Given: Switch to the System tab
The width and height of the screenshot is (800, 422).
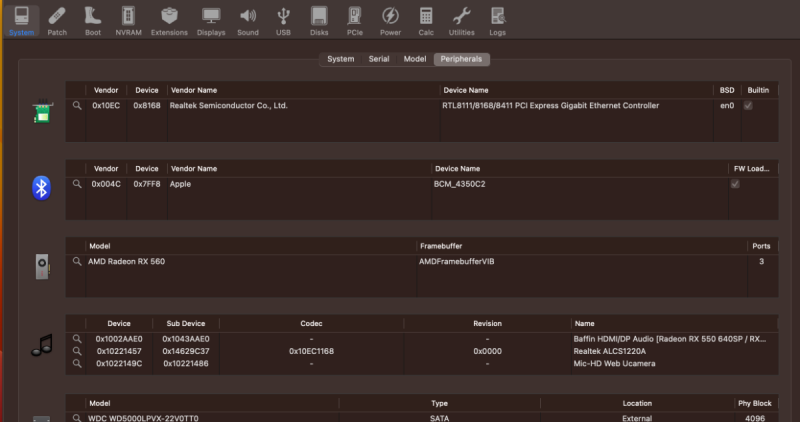Looking at the screenshot, I should pyautogui.click(x=340, y=59).
